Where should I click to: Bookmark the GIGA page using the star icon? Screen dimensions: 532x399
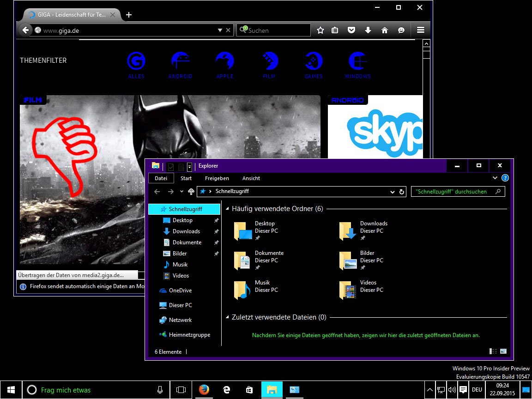click(320, 30)
